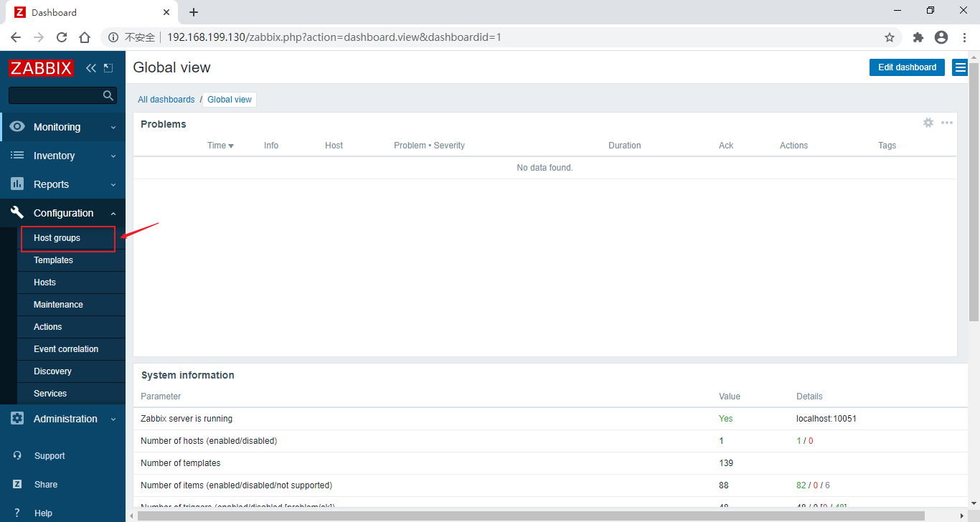Screen dimensions: 980x522
Task: Open dashboard hamburger menu icon
Action: (960, 67)
